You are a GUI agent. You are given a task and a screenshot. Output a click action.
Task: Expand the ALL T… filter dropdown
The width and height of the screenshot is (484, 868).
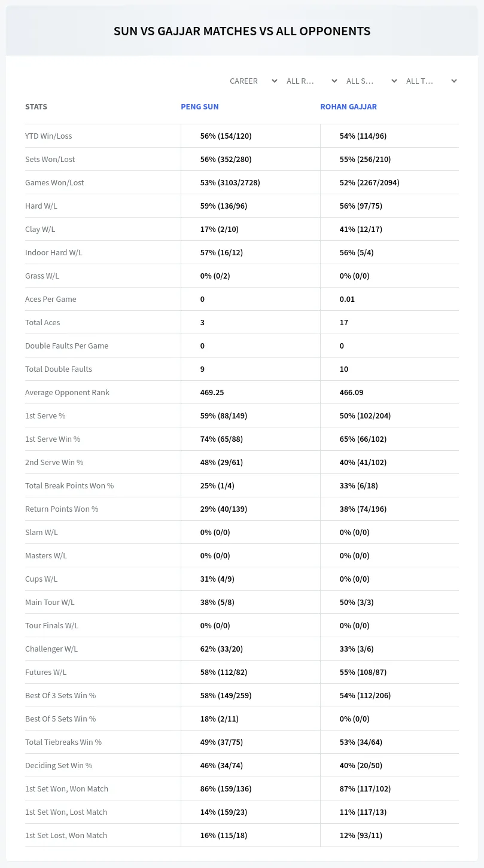point(431,81)
